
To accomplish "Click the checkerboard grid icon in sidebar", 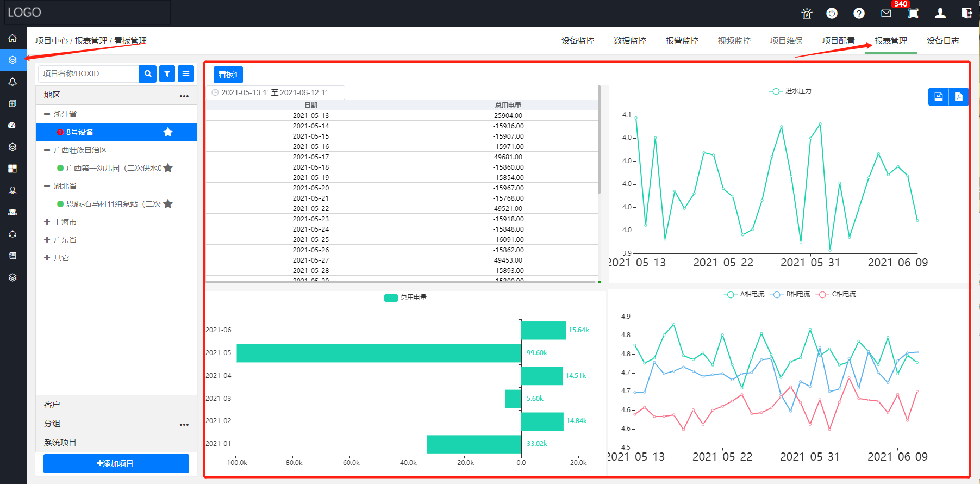I will 13,169.
